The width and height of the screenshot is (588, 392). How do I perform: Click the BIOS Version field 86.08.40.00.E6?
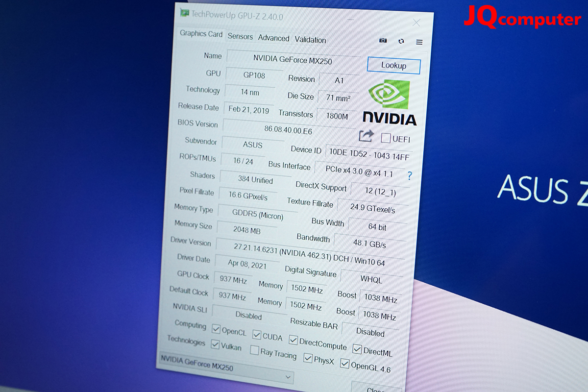click(x=288, y=130)
